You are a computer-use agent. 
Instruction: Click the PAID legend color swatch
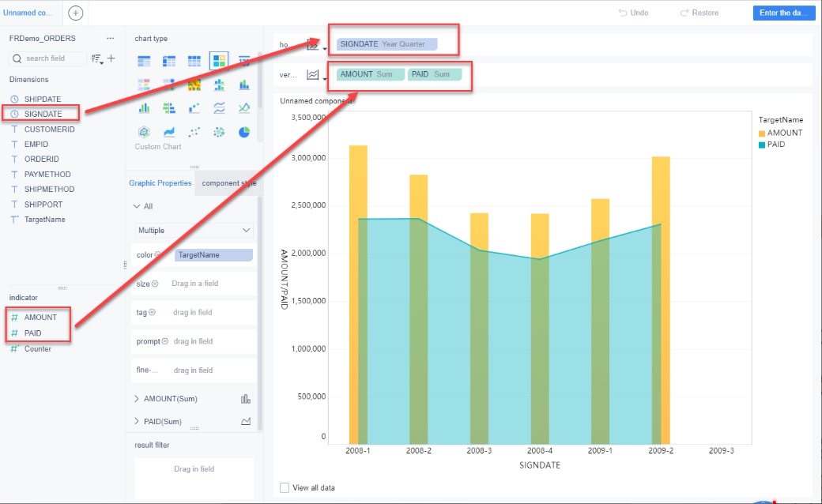click(762, 145)
